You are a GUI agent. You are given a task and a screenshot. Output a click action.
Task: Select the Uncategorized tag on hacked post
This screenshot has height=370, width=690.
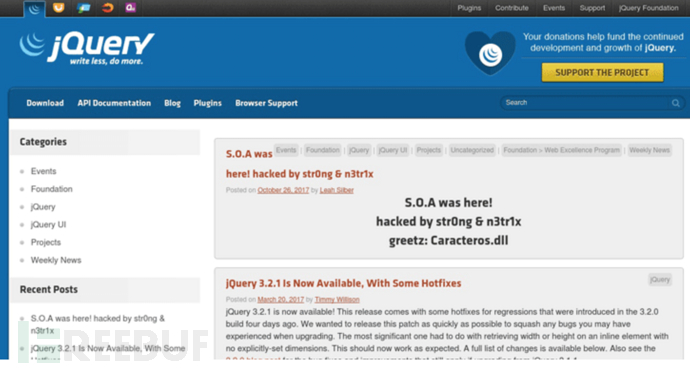pyautogui.click(x=472, y=150)
